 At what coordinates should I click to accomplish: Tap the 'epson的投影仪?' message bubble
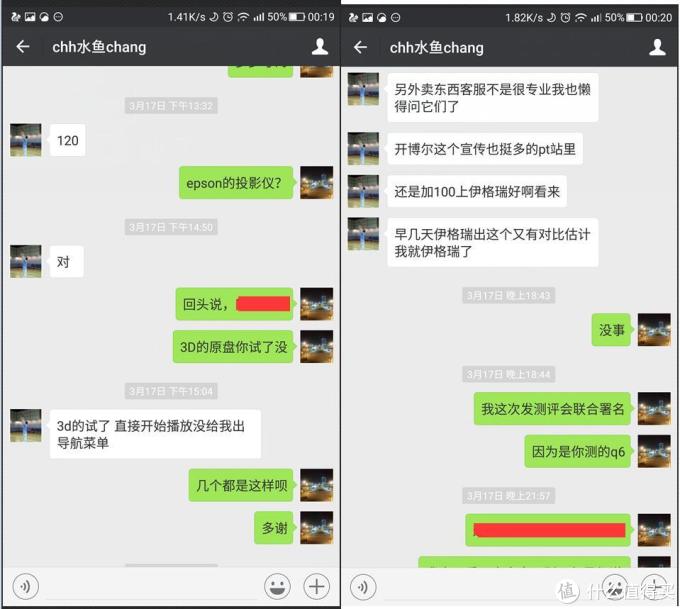coord(236,183)
